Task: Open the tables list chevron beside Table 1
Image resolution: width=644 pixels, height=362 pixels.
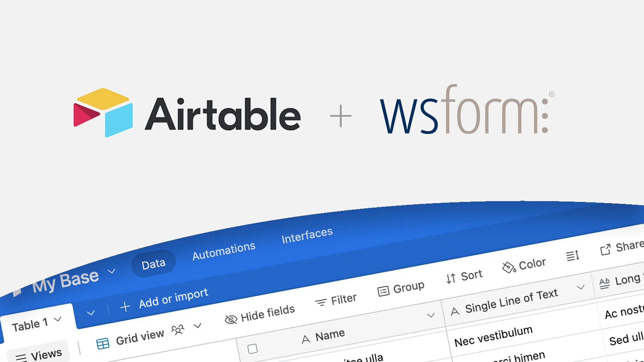Action: [x=91, y=313]
